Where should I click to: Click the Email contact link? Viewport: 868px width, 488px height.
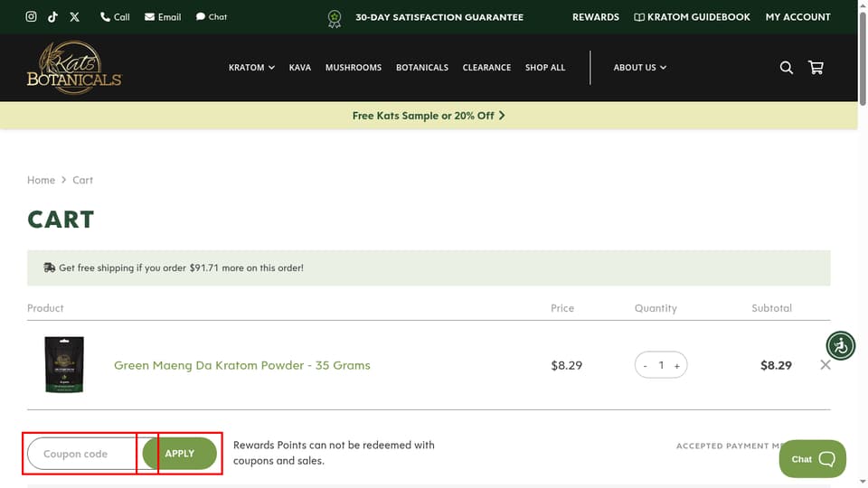pos(163,16)
